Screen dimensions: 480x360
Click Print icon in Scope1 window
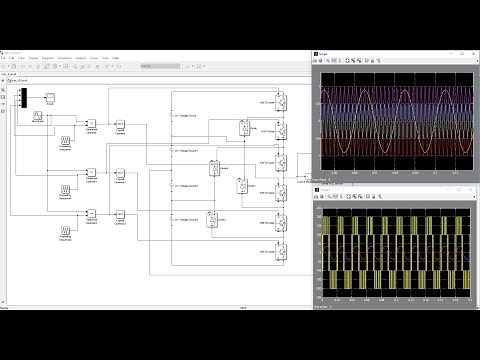316,197
